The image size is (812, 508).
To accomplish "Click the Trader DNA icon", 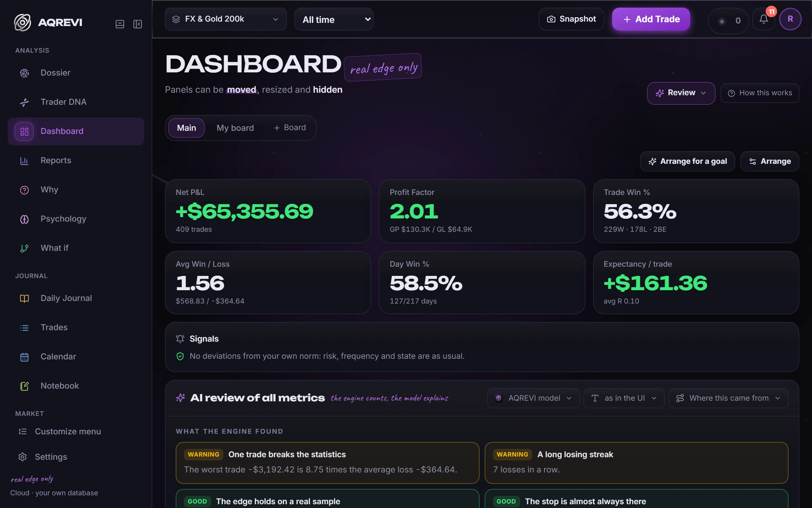I will [x=24, y=102].
